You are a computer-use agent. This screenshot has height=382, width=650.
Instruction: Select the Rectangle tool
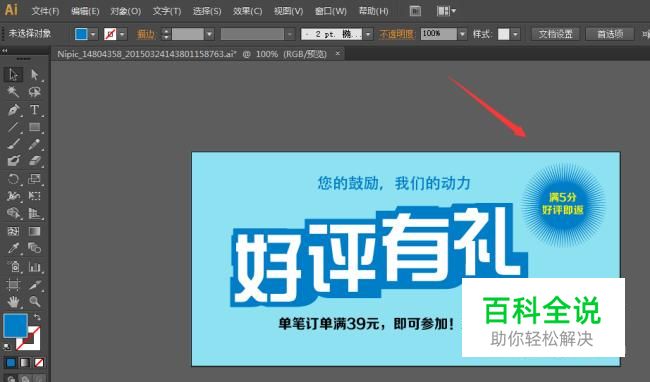pos(35,127)
